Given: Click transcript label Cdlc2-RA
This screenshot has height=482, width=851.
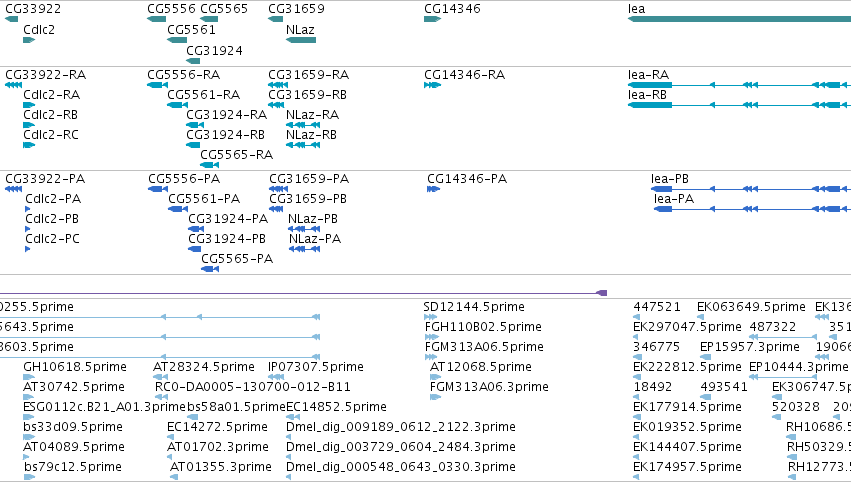Looking at the screenshot, I should (52, 95).
